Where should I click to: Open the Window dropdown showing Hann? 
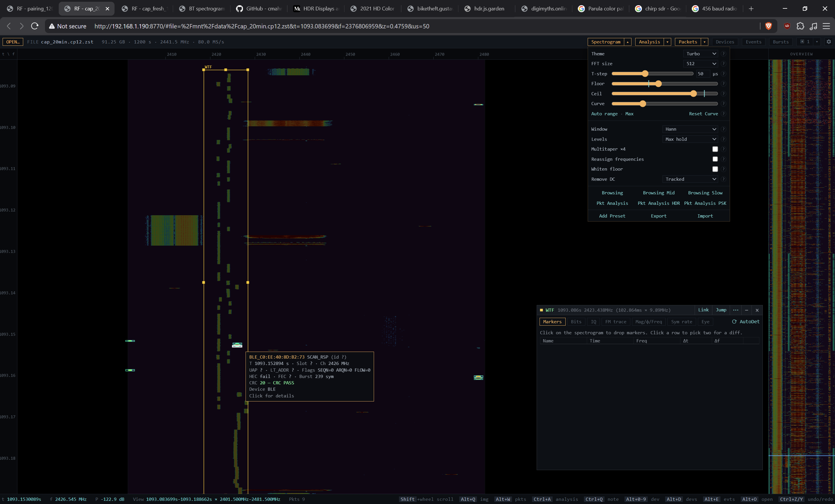click(x=690, y=129)
